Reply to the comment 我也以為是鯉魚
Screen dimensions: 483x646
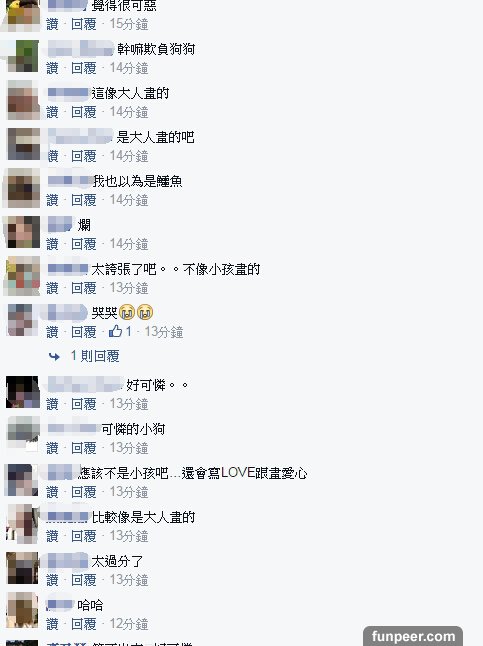[x=84, y=200]
